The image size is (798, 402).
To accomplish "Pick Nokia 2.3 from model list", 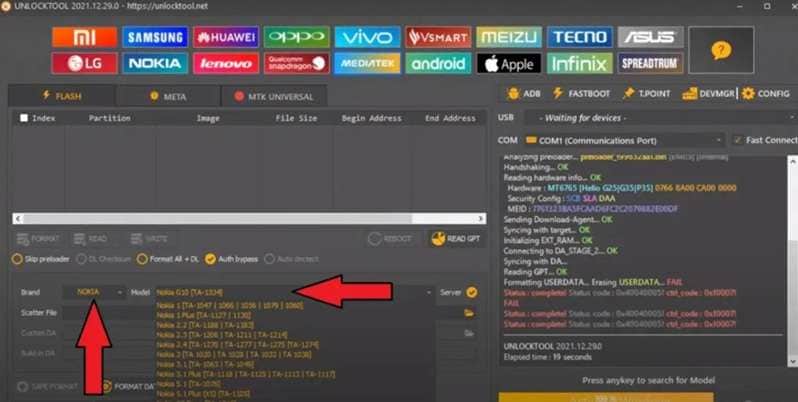I will pos(222,335).
